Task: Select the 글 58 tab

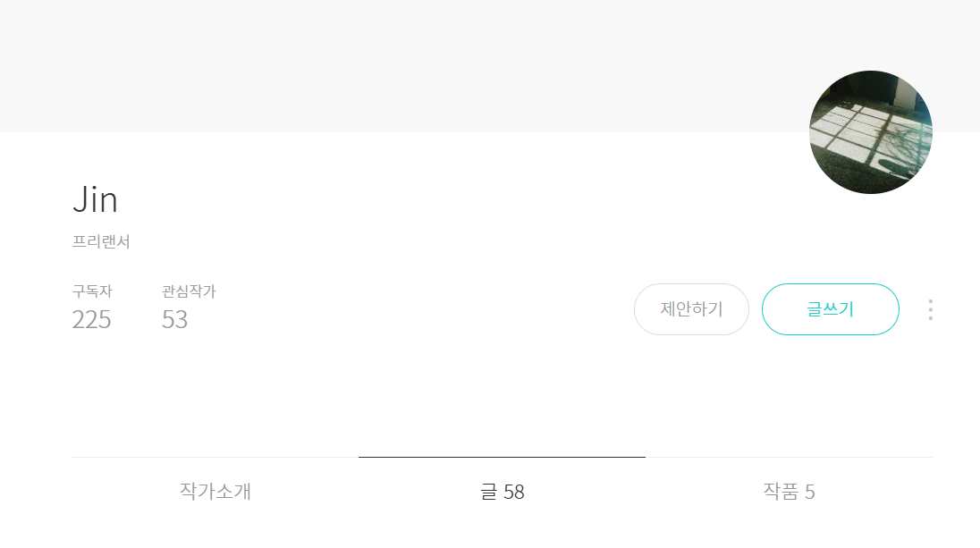Action: [x=502, y=492]
